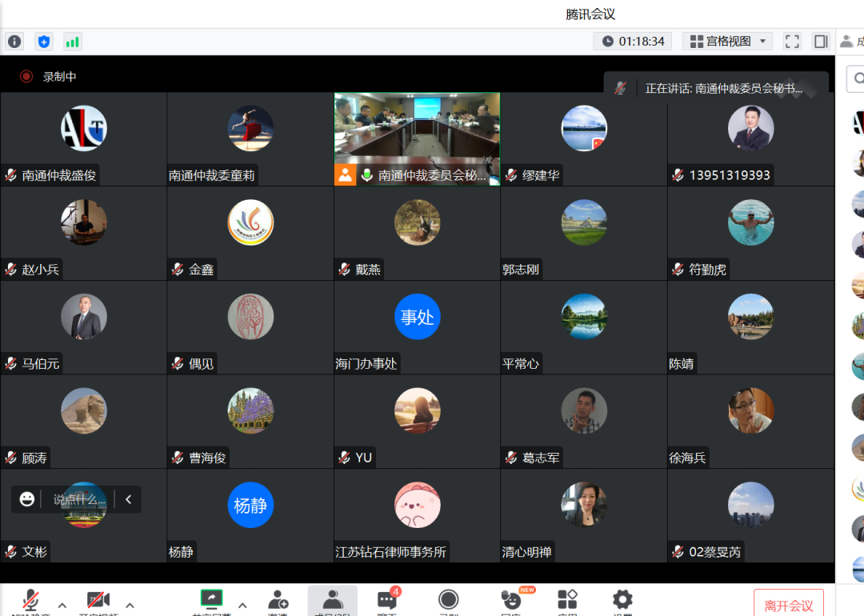Open the members list icon
Screen dimensions: 864x616
332,599
